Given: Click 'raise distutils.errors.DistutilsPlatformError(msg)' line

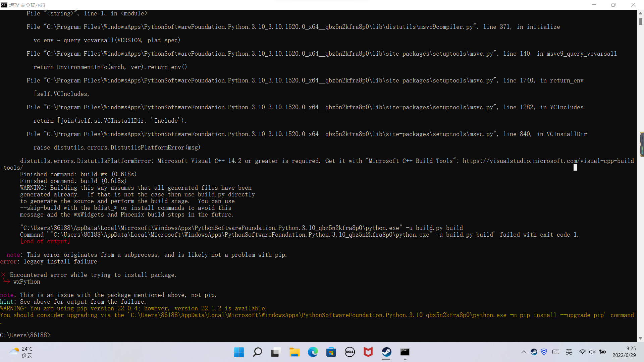Looking at the screenshot, I should tap(117, 147).
